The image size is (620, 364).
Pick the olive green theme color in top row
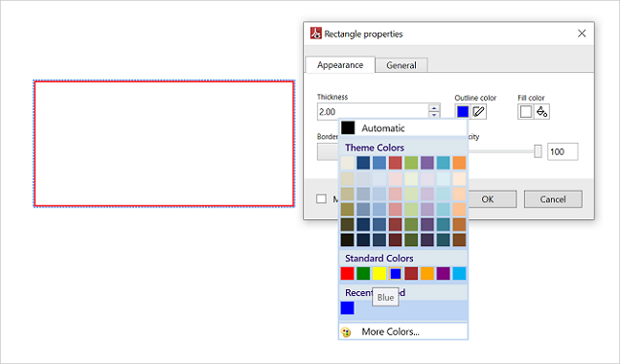411,163
